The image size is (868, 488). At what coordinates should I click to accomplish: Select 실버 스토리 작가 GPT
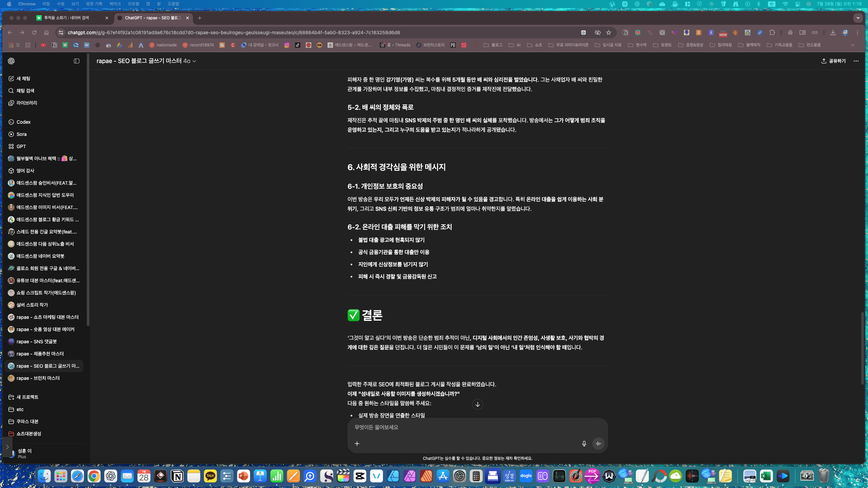click(44, 305)
